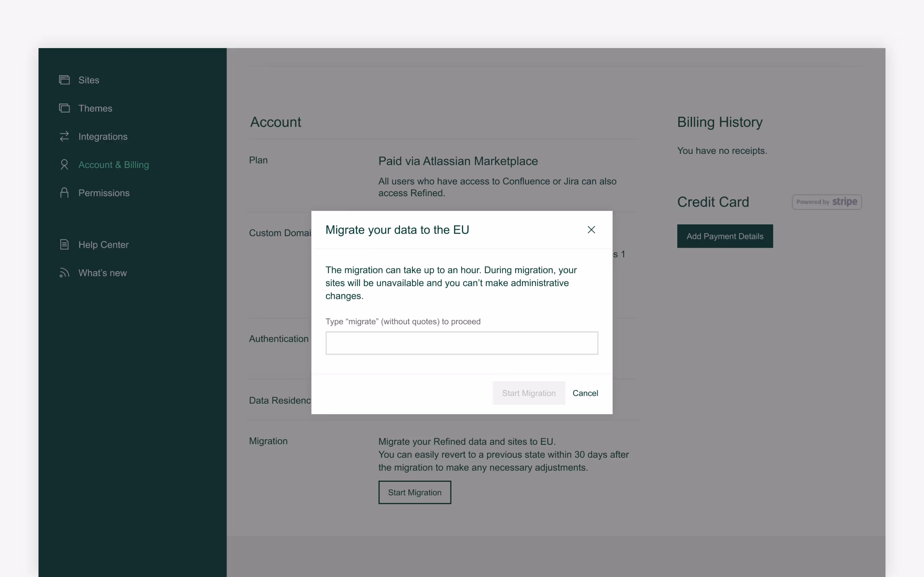Click the What's new feed icon
This screenshot has width=924, height=577.
[64, 272]
